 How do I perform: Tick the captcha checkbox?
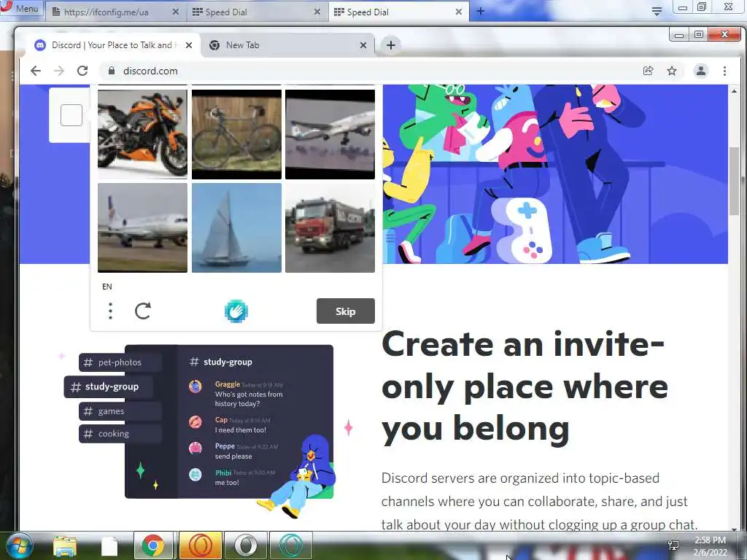(x=71, y=115)
